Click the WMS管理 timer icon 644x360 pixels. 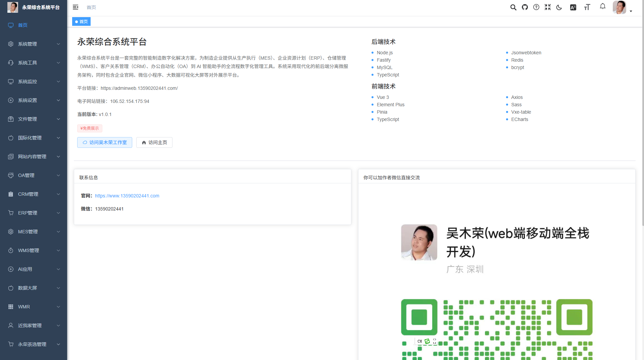pyautogui.click(x=11, y=250)
